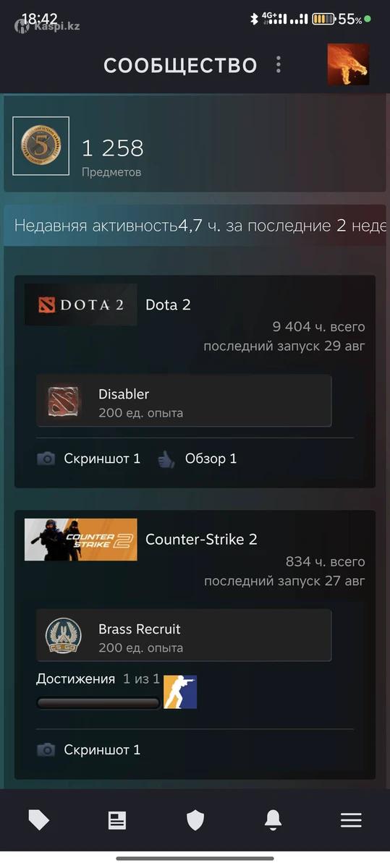This screenshot has height=868, width=390.
Task: Open the 5-year service coin badge
Action: tap(41, 145)
